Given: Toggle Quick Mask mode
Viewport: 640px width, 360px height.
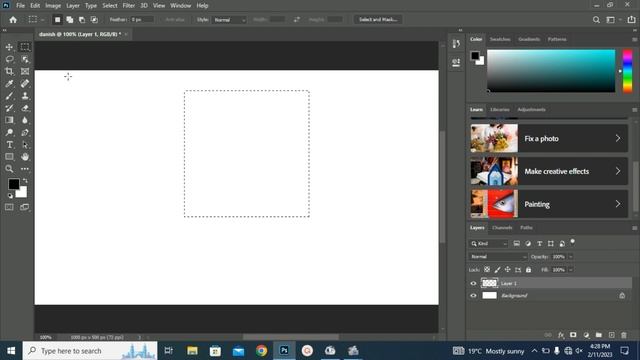Looking at the screenshot, I should pos(9,207).
